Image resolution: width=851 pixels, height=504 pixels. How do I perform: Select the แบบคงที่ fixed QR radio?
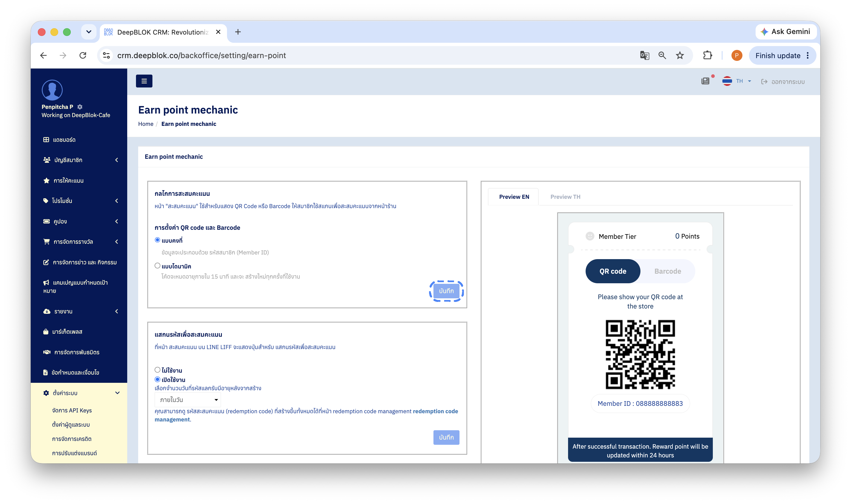(x=157, y=240)
